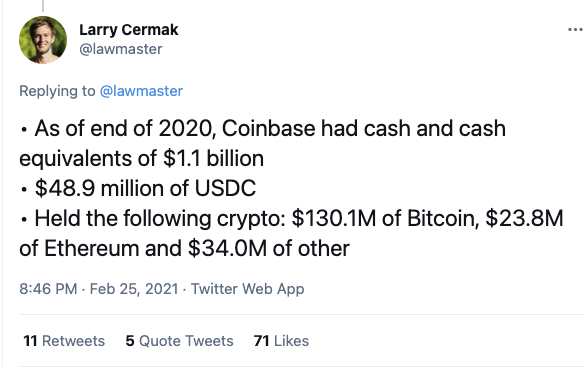
Task: Open the Twitter Web App source link
Action: click(x=248, y=289)
